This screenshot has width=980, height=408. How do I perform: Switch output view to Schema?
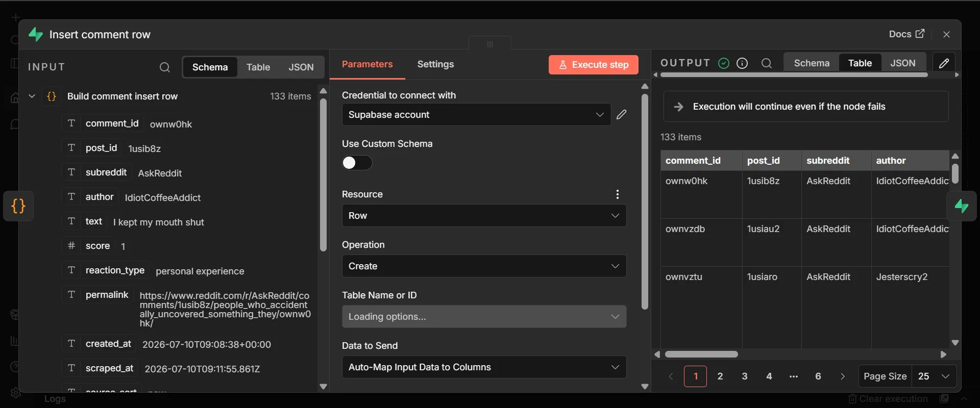[x=812, y=63]
